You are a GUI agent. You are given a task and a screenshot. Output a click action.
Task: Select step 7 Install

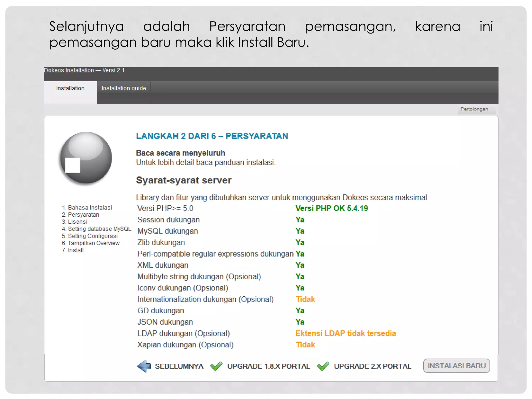tap(73, 250)
